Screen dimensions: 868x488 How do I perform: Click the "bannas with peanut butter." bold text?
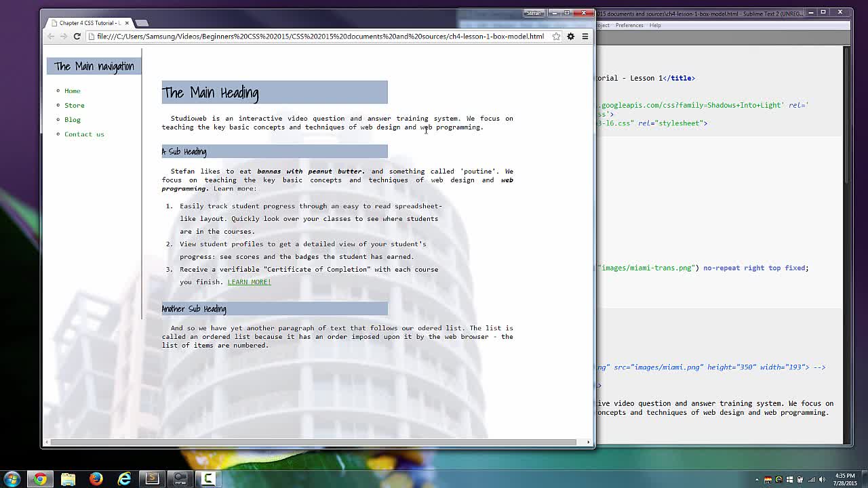point(311,171)
